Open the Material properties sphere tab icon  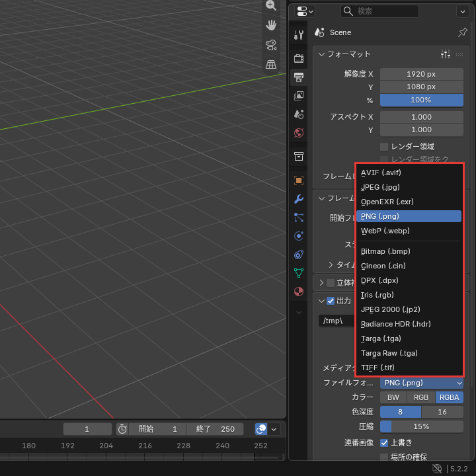coord(299,292)
